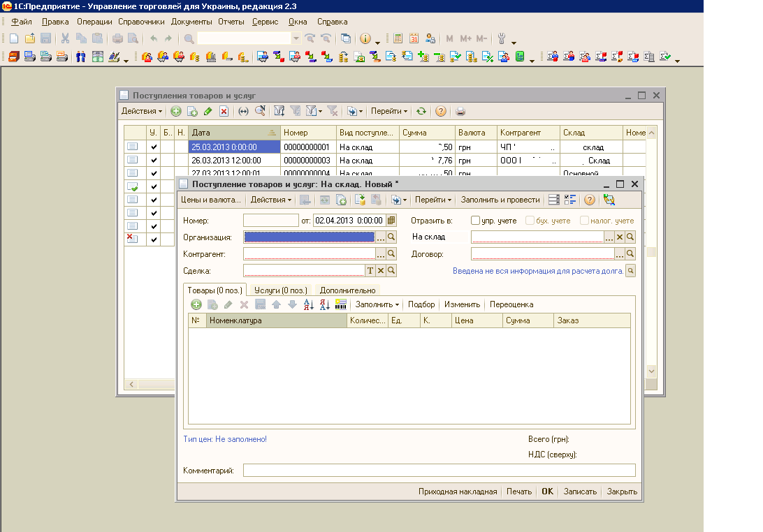Click the information icon in main toolbar
This screenshot has width=763, height=532.
click(365, 38)
